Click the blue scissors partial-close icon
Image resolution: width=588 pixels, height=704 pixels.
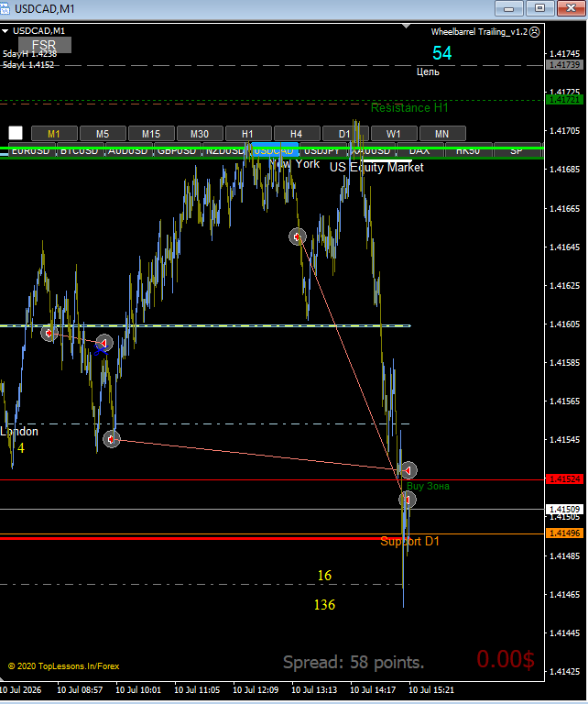click(x=101, y=350)
